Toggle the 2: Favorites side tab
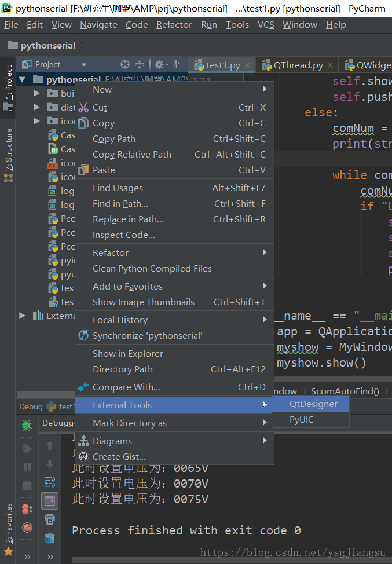Viewport: 392px width, 564px height. pyautogui.click(x=8, y=529)
